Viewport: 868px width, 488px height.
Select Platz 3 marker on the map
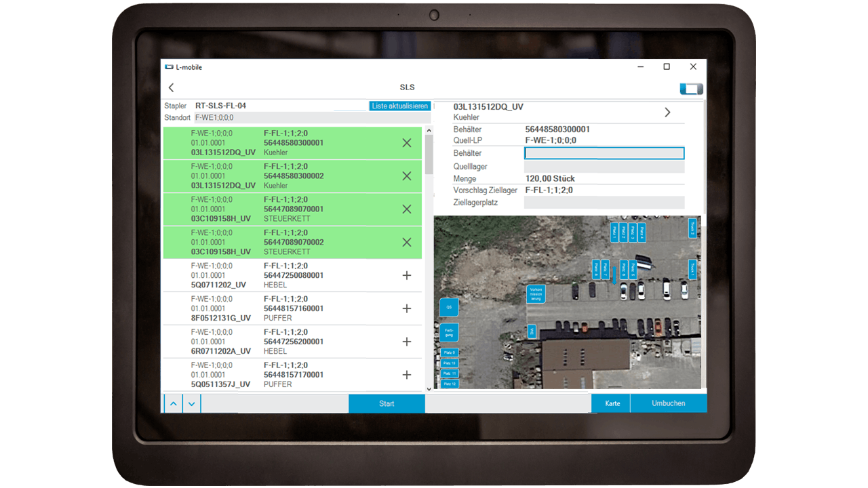633,232
